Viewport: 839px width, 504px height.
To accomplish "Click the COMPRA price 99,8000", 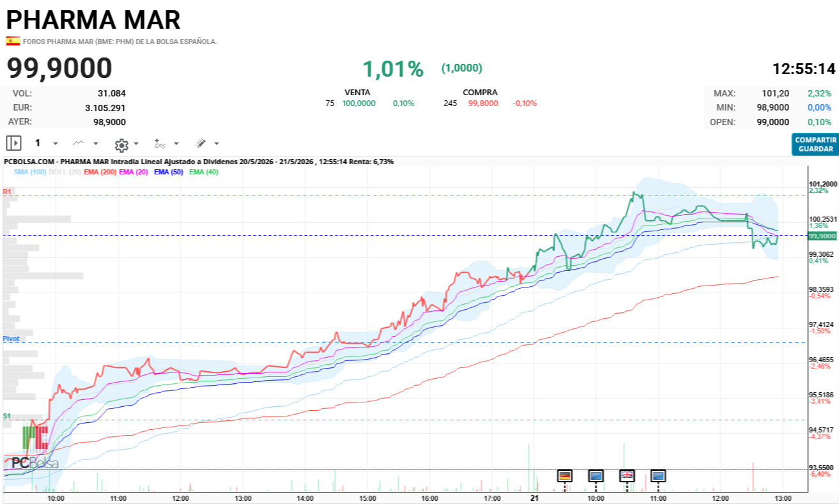I will (x=483, y=103).
